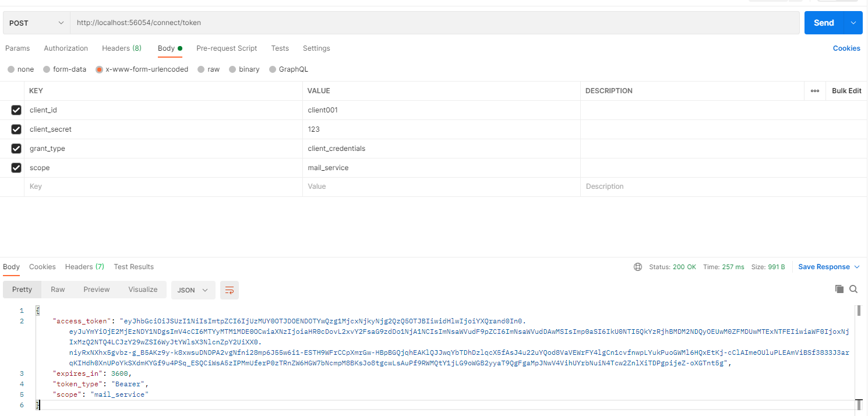
Task: Switch to Raw response view
Action: (58, 290)
